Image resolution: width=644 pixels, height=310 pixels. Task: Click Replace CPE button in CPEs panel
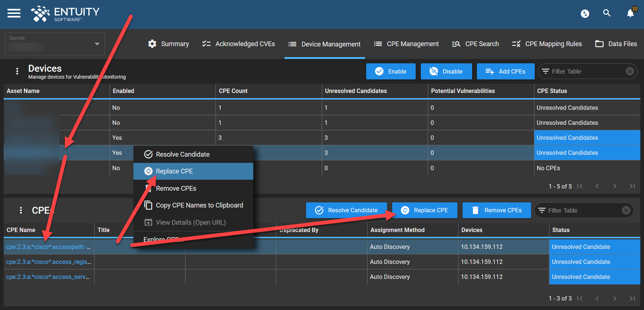click(x=425, y=210)
